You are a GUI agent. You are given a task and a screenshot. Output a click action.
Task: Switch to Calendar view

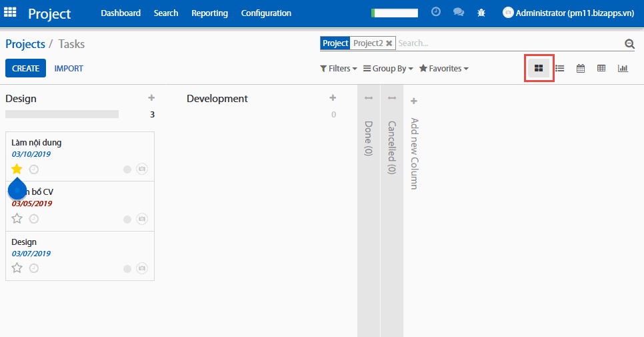point(581,68)
